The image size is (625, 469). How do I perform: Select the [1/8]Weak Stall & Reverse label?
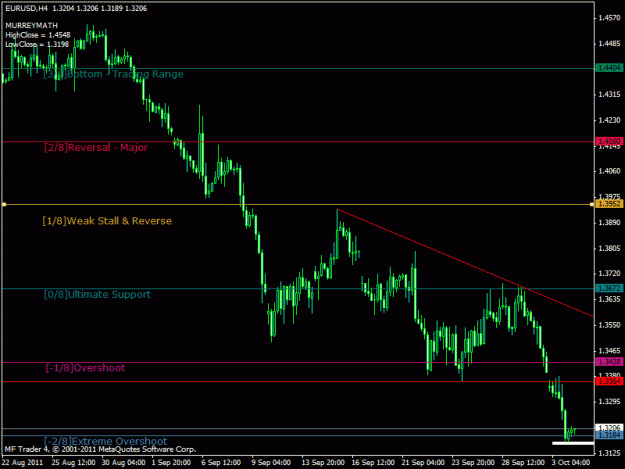click(x=107, y=221)
